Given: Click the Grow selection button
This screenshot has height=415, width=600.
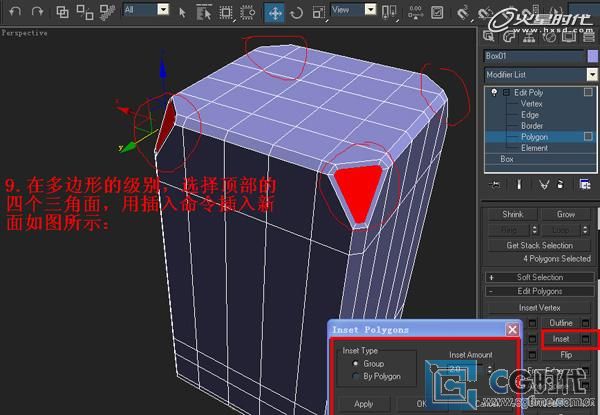Looking at the screenshot, I should (x=566, y=214).
